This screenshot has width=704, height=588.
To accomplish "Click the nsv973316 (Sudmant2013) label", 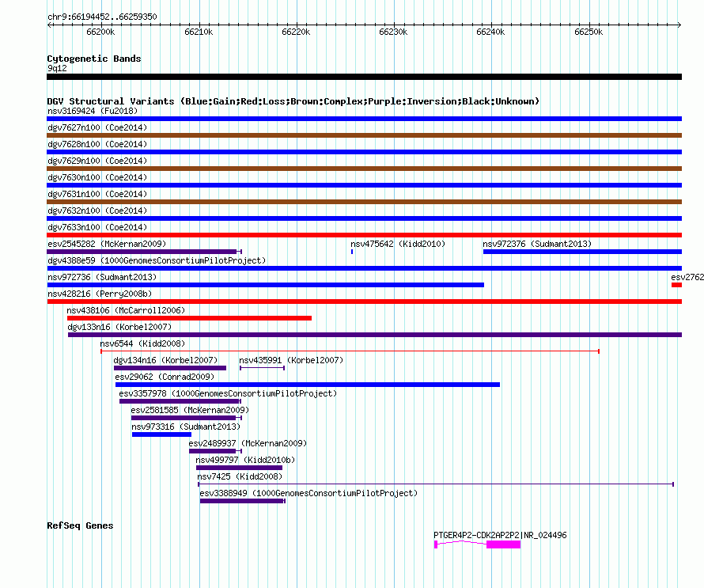I will click(x=186, y=427).
